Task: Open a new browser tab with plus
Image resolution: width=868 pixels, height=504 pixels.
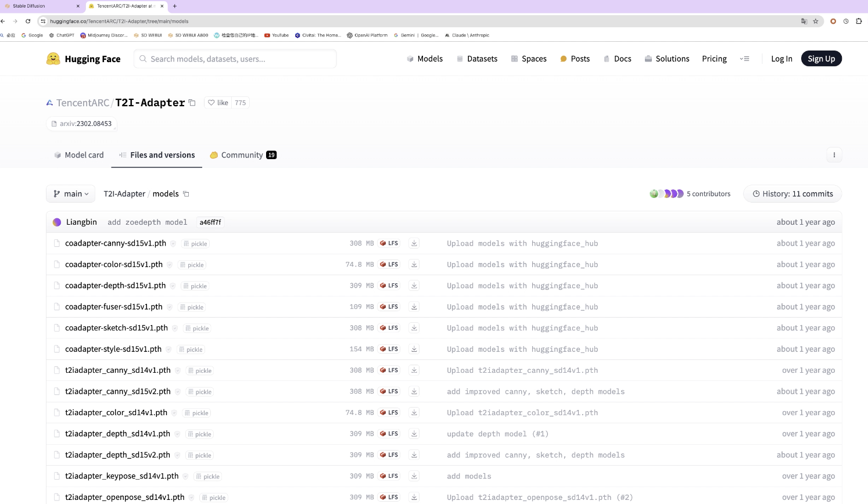Action: tap(175, 6)
